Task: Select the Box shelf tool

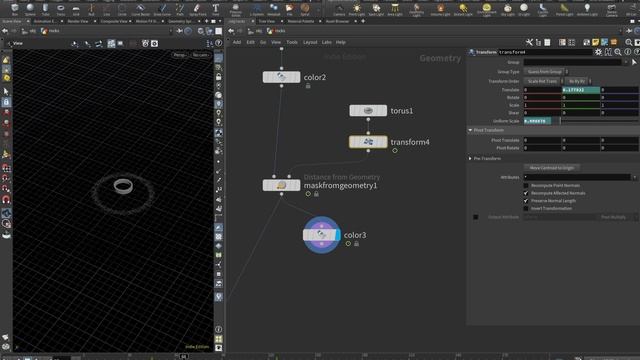Action: [x=15, y=9]
